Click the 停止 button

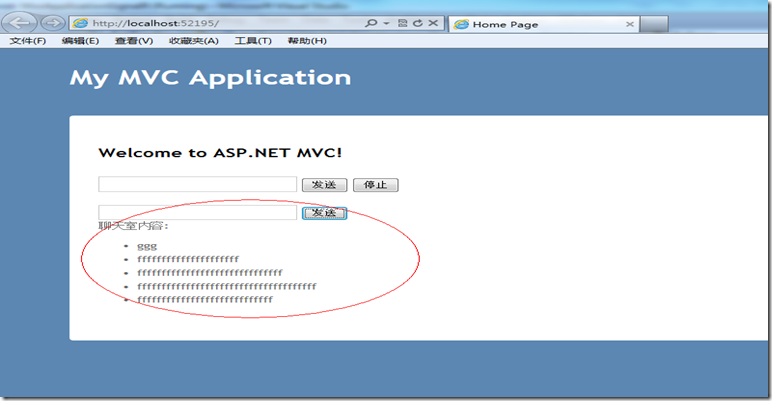pyautogui.click(x=376, y=185)
